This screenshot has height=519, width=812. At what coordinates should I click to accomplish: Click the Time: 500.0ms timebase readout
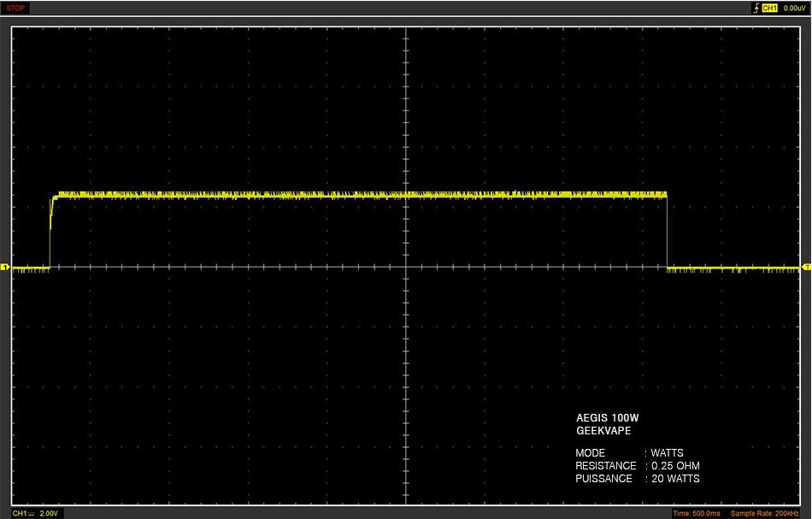[x=696, y=513]
